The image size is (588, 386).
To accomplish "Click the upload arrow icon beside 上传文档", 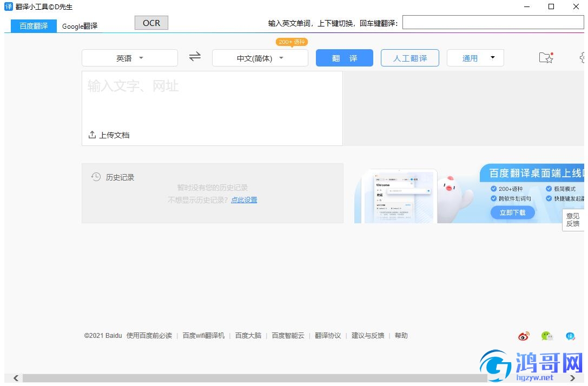I will tap(93, 135).
